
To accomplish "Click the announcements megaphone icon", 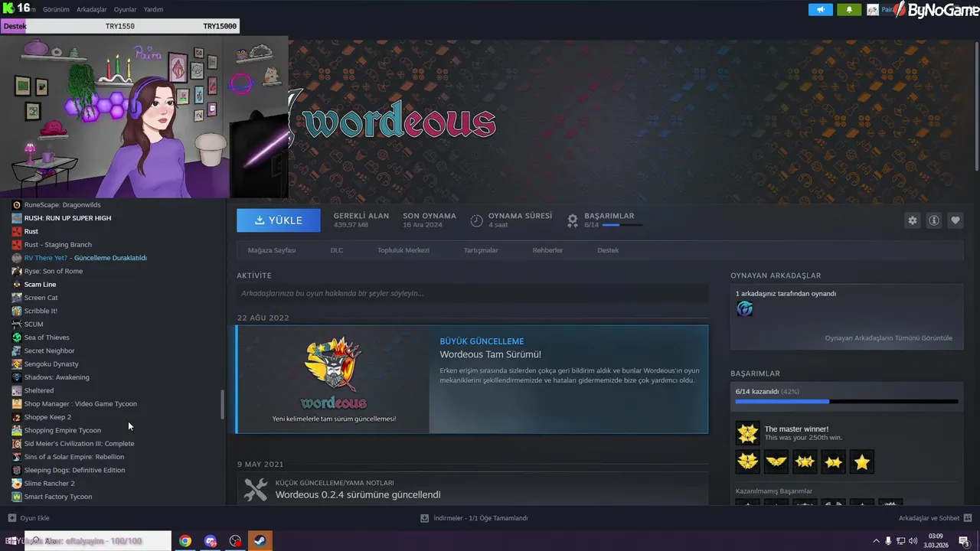I will coord(820,10).
